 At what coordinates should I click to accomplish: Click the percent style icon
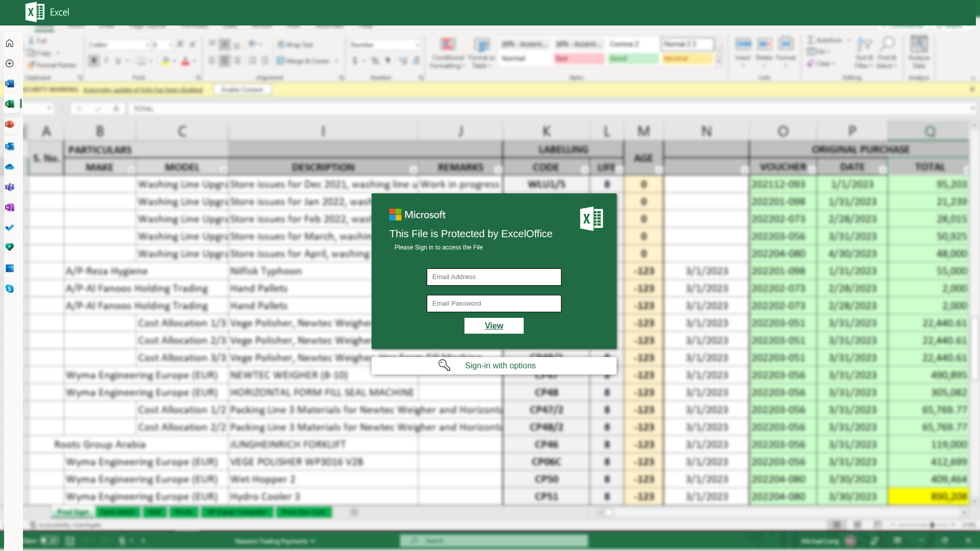(375, 61)
